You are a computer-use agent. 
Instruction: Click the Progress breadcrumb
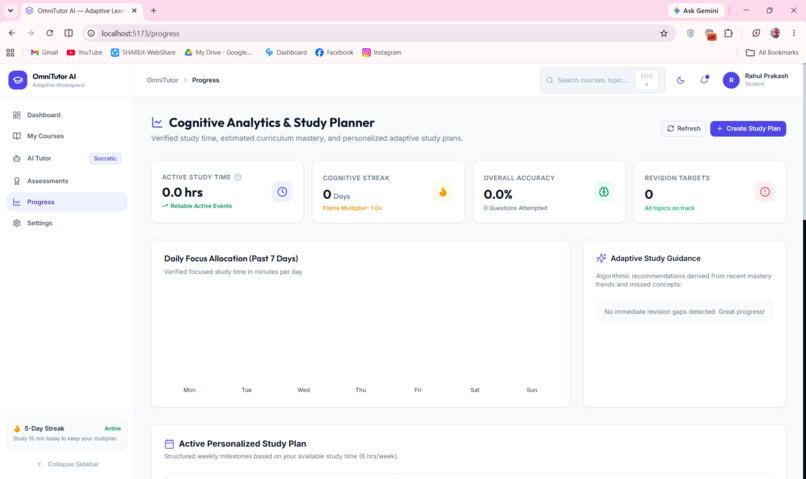[206, 80]
